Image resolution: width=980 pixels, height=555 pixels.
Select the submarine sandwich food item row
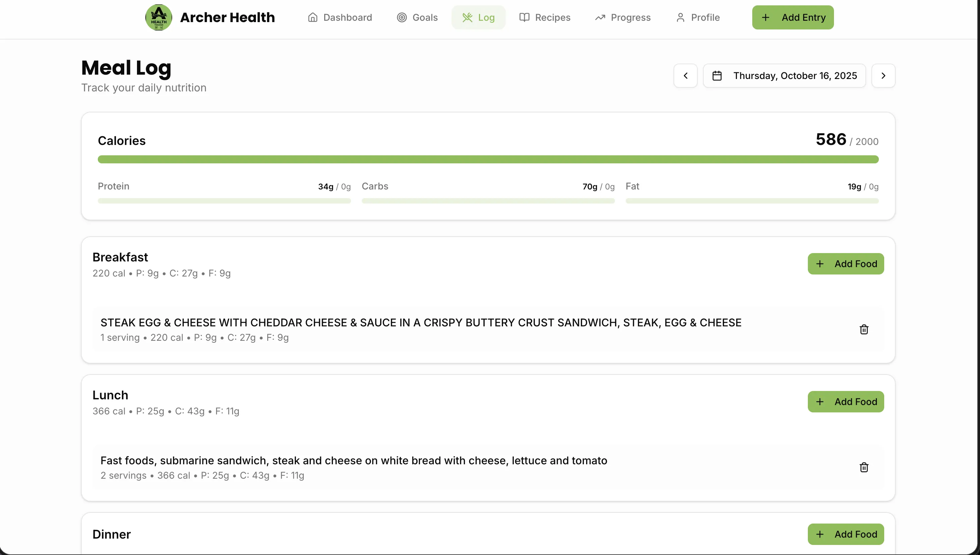[x=353, y=467]
